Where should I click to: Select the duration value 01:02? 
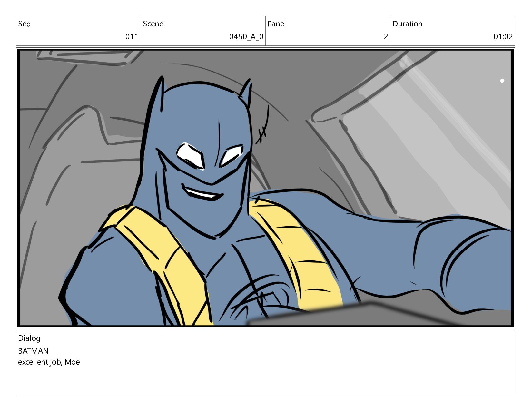(x=503, y=37)
